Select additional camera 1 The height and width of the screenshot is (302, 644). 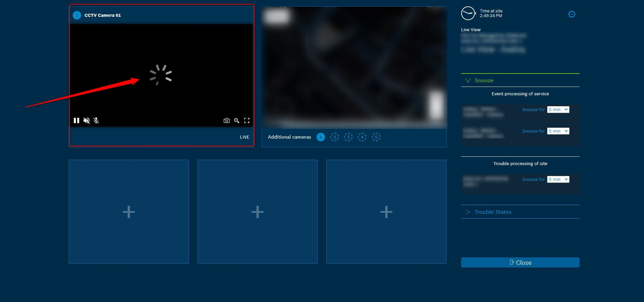321,137
